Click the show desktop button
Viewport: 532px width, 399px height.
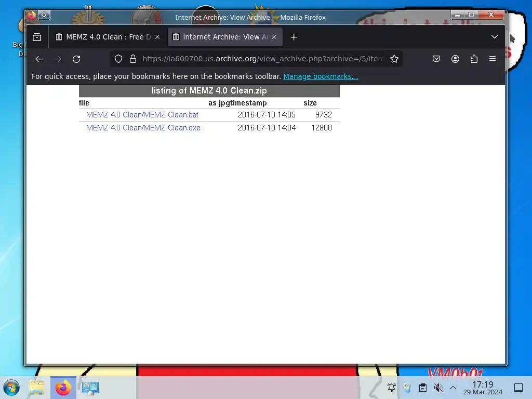coord(518,388)
